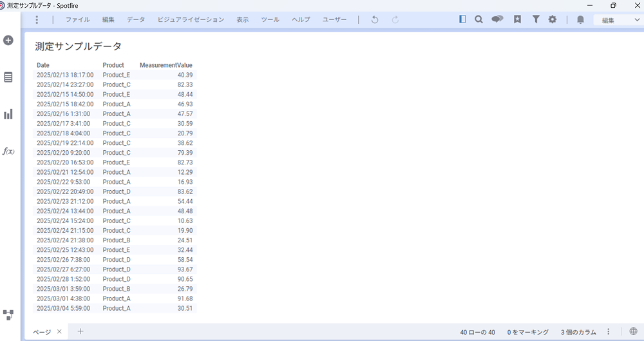Viewport: 644px width, 341px height.
Task: Select the date 2025/02/28 1:52:00
Action: [63, 279]
